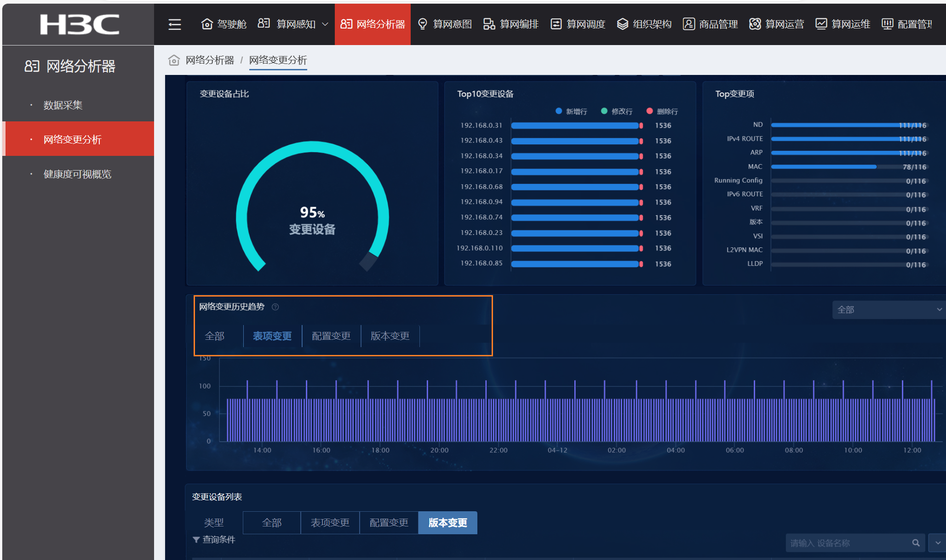
Task: Select 全部 type in 变更设备列表
Action: [x=272, y=523]
